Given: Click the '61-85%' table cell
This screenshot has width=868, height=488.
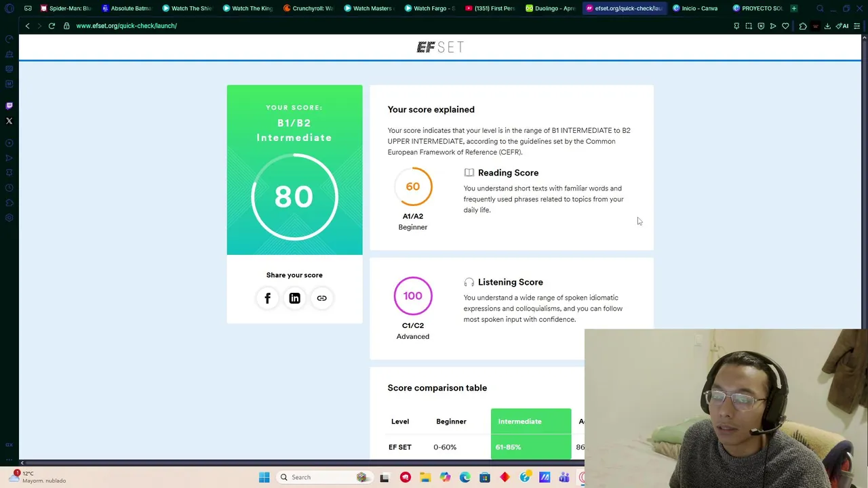Looking at the screenshot, I should (508, 447).
